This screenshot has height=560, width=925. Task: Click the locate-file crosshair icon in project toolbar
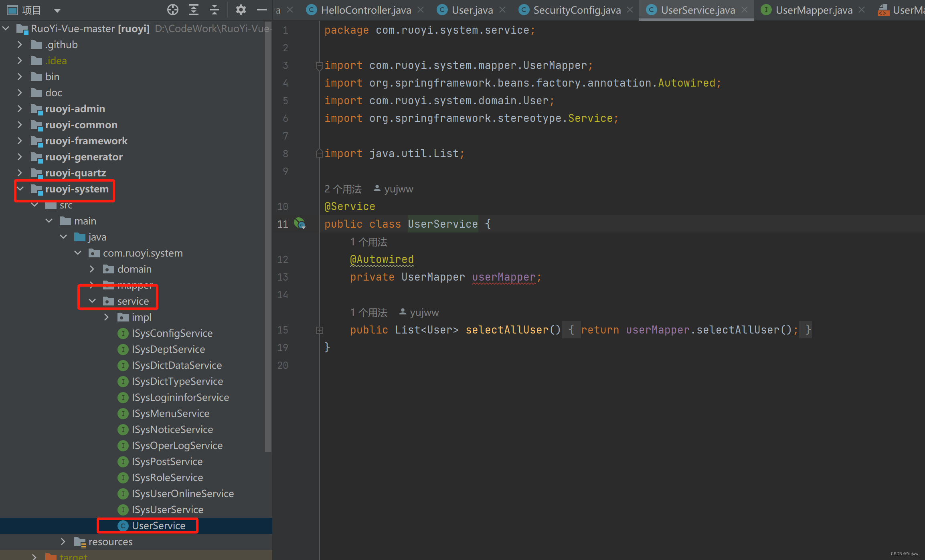pyautogui.click(x=173, y=10)
